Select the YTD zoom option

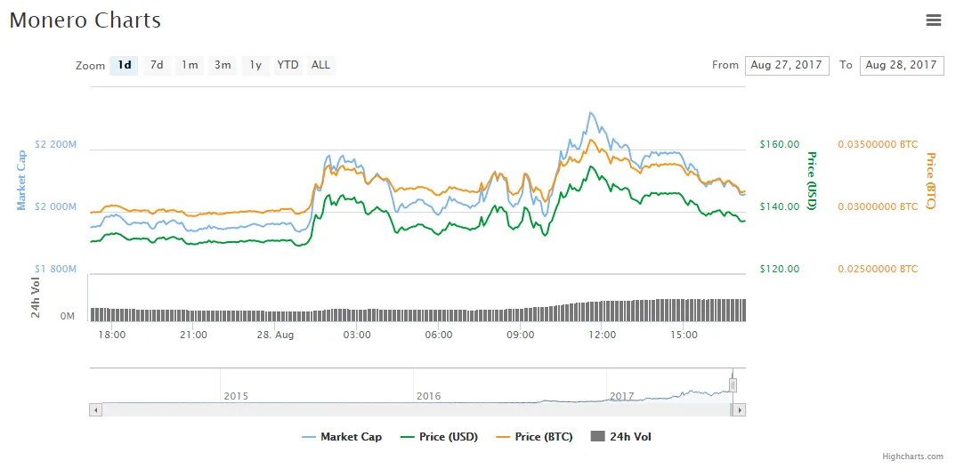coord(288,65)
